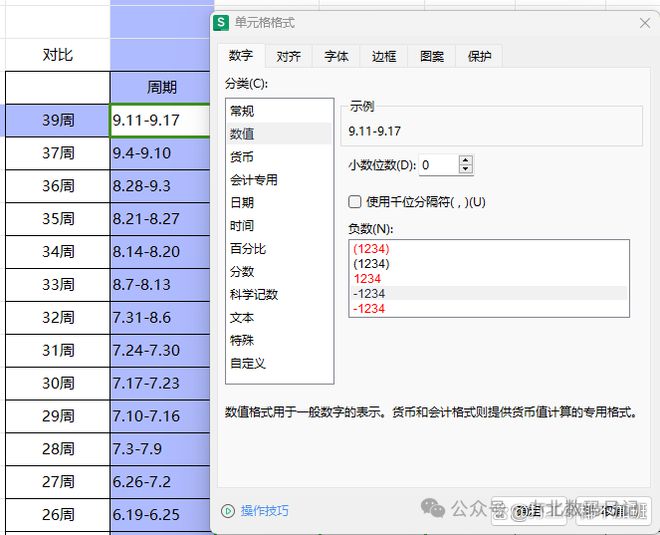Select the 33周 cell

point(58,285)
